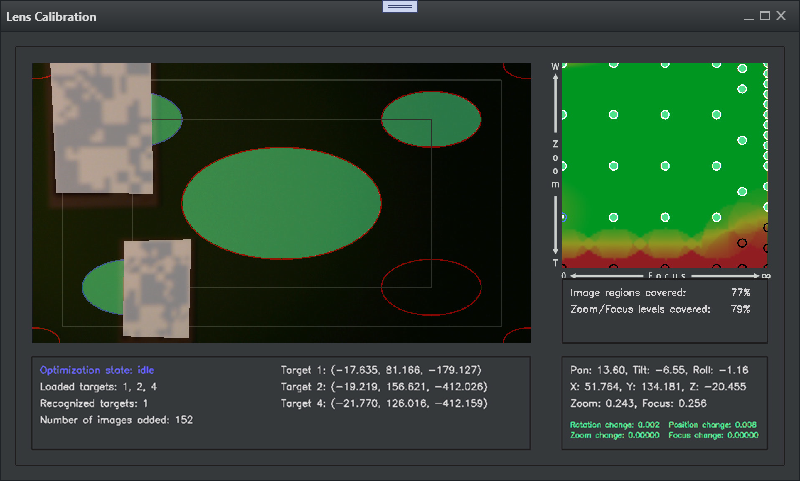The image size is (800, 481).
Task: Click the Focus axis label under coverage map
Action: (665, 274)
